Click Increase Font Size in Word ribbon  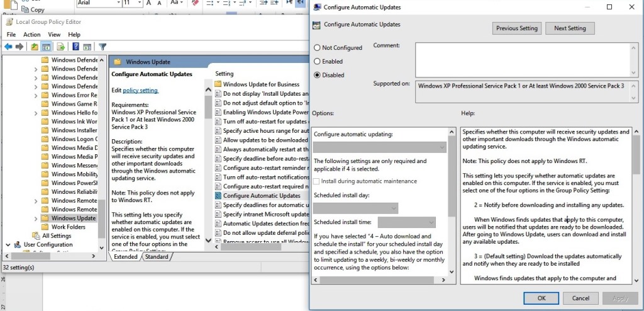click(x=148, y=3)
